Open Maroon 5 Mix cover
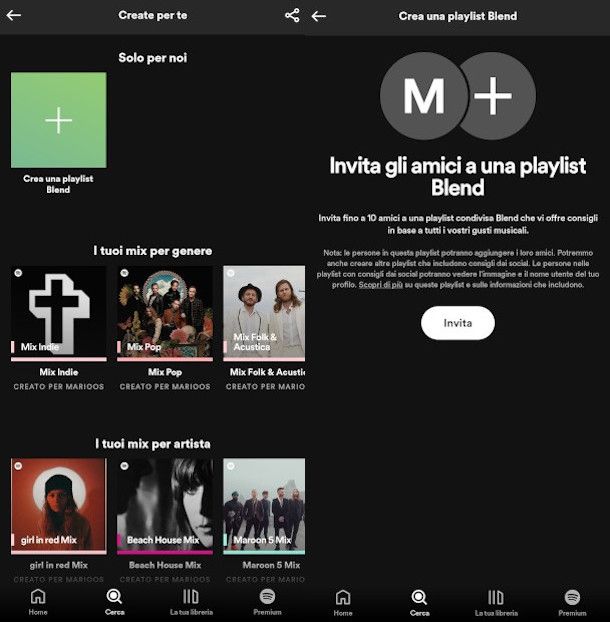 coord(264,506)
